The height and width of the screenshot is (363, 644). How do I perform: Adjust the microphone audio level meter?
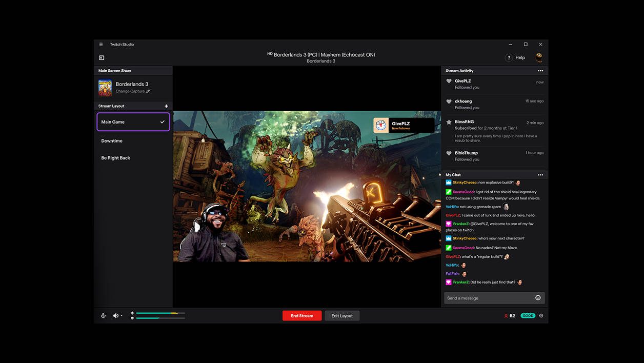[x=160, y=313]
